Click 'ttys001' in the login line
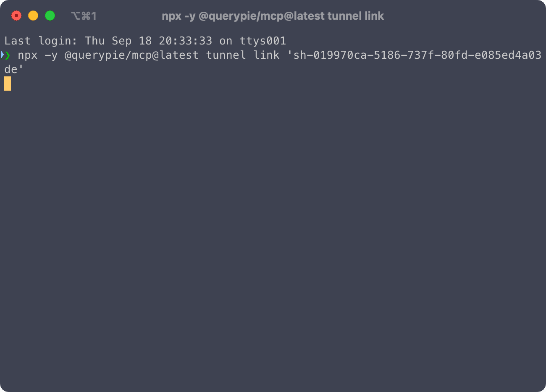Viewport: 546px width, 392px height. click(x=262, y=41)
